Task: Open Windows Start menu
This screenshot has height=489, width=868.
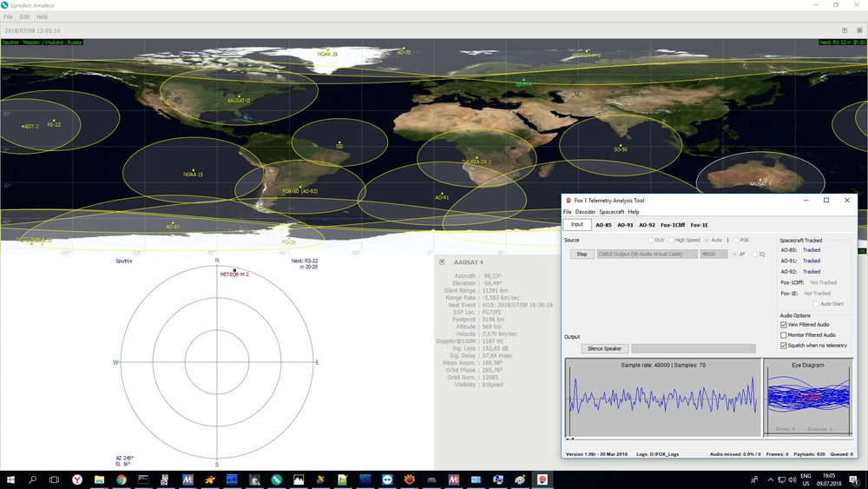Action: point(11,479)
